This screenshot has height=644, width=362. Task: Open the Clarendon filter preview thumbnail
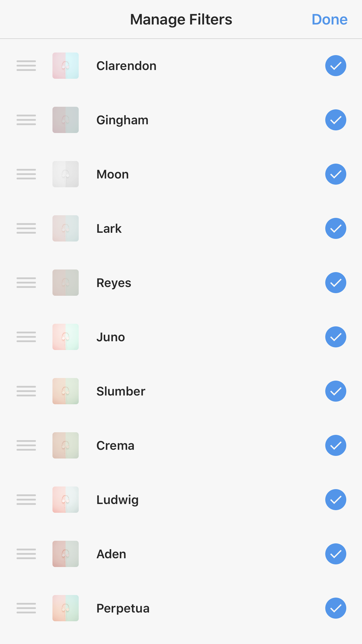pos(65,66)
